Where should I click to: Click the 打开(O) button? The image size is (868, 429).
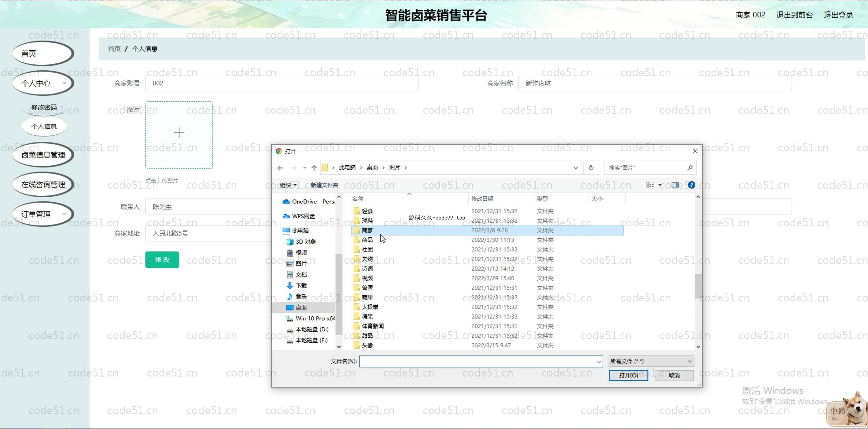(628, 375)
